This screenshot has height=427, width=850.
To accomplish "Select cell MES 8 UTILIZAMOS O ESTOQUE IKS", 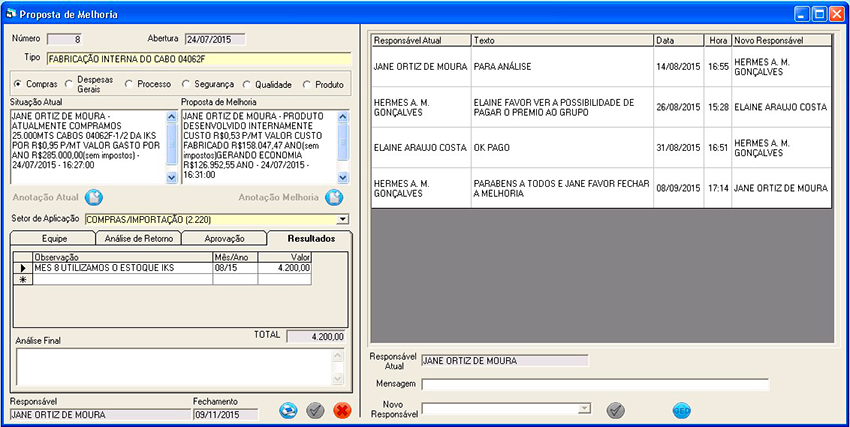I will pos(123,268).
